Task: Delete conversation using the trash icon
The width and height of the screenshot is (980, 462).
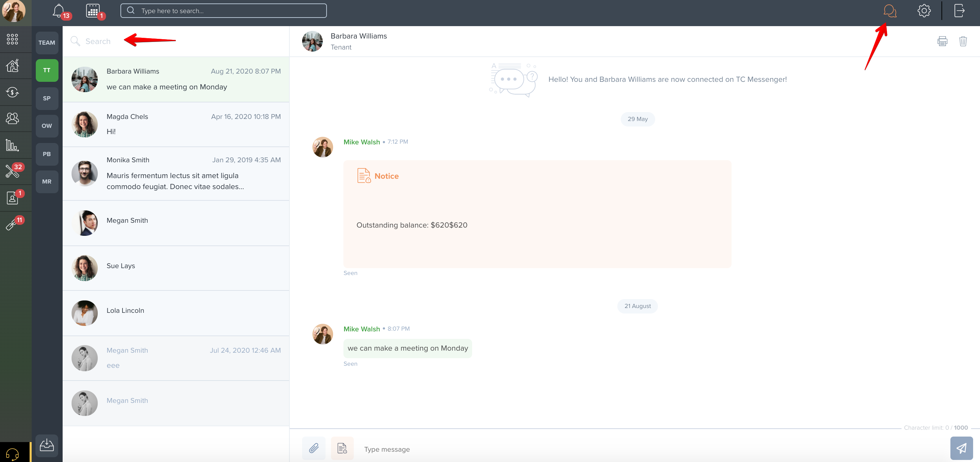Action: [x=963, y=41]
